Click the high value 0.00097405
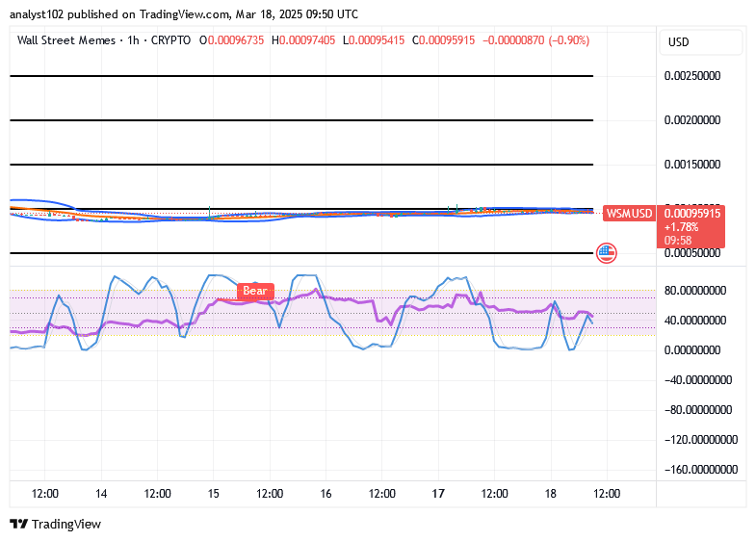The width and height of the screenshot is (756, 541). [x=307, y=40]
